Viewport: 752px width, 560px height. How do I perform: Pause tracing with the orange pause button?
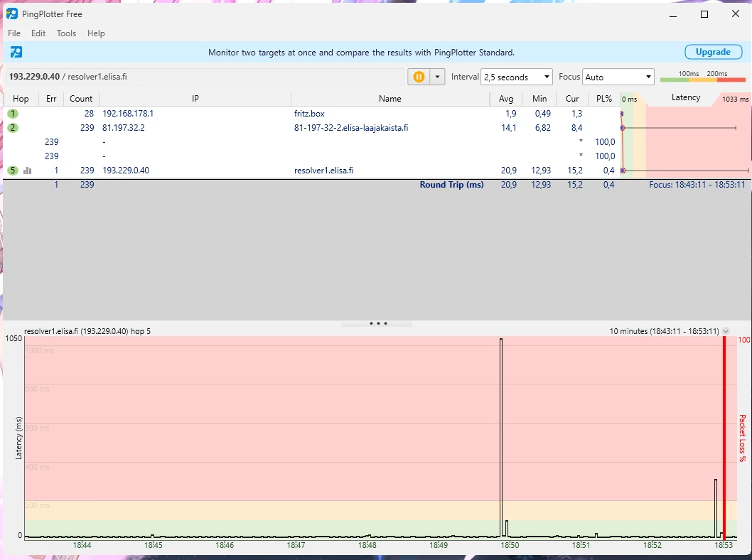pyautogui.click(x=419, y=77)
